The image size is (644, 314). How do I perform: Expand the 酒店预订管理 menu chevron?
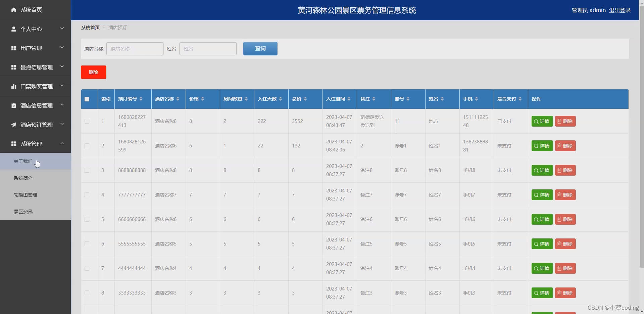click(x=62, y=124)
